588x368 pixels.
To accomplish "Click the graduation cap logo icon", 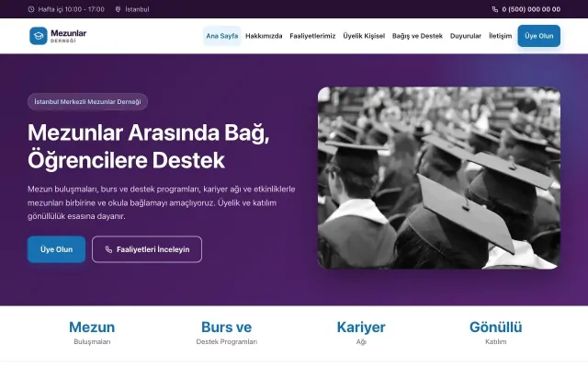I will 39,36.
